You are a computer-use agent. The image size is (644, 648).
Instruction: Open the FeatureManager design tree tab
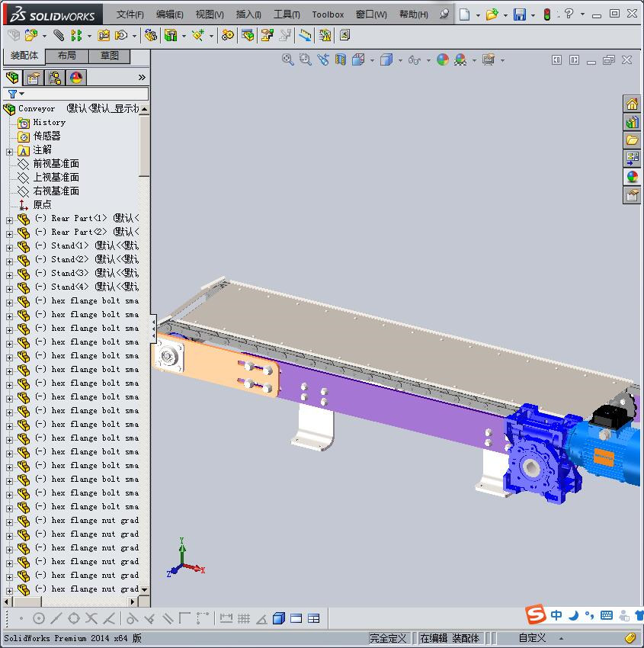[12, 78]
